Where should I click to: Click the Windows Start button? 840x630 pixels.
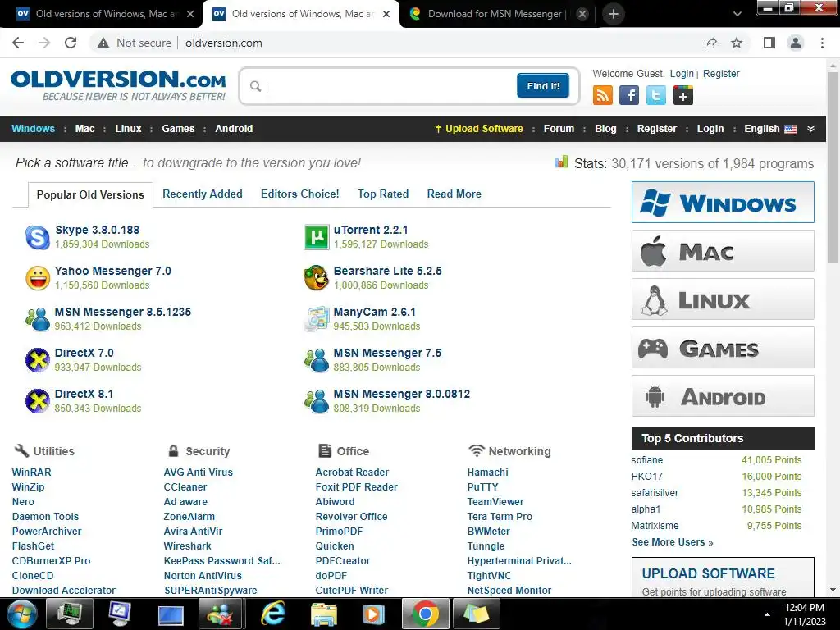tap(22, 614)
